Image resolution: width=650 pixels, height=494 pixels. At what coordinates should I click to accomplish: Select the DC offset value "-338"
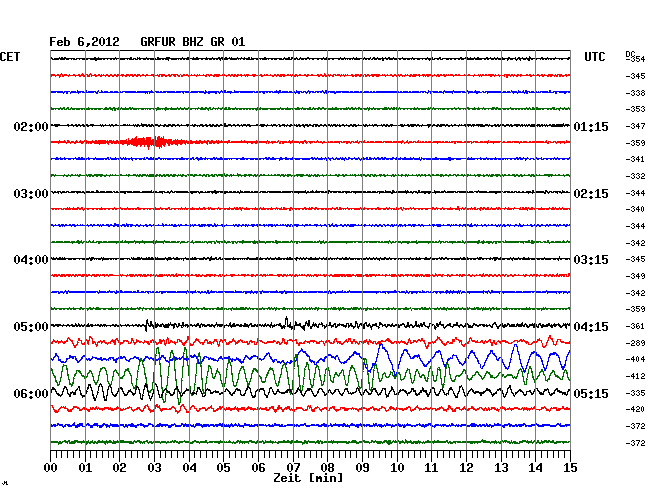pyautogui.click(x=635, y=93)
